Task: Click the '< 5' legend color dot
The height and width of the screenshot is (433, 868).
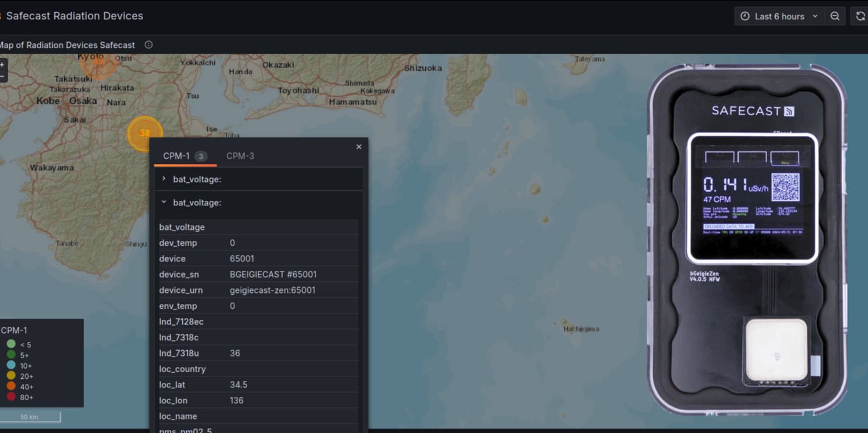Action: tap(11, 344)
